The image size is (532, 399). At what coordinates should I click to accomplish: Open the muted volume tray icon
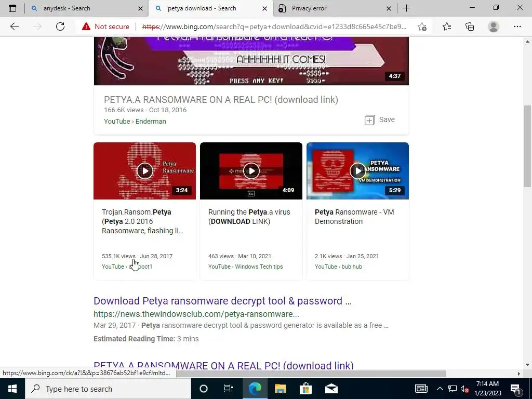465,389
